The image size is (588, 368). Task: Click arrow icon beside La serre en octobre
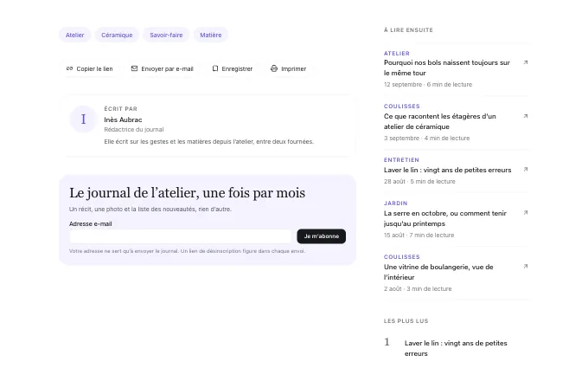point(526,212)
